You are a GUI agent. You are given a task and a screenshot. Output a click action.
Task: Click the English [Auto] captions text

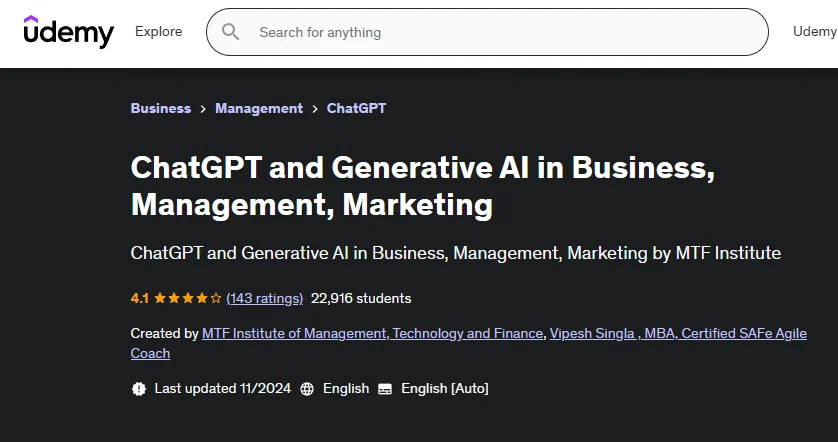445,389
